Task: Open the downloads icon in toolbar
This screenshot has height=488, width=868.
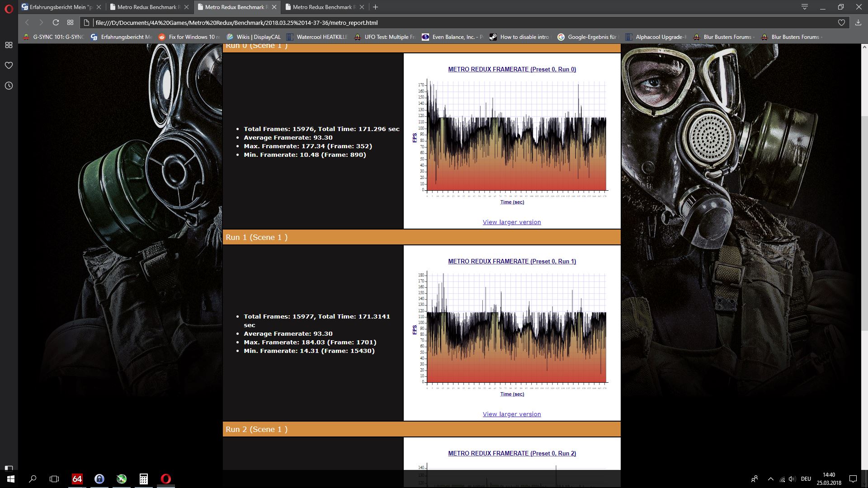Action: [858, 23]
